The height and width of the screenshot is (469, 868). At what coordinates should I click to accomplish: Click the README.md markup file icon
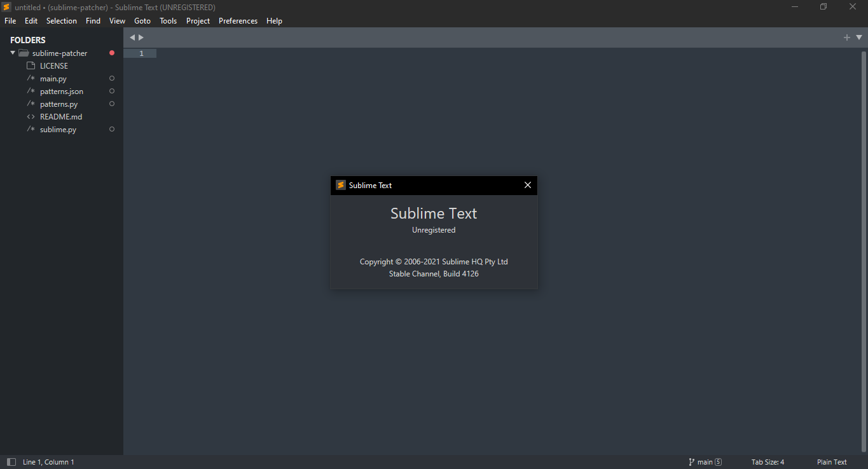[31, 116]
